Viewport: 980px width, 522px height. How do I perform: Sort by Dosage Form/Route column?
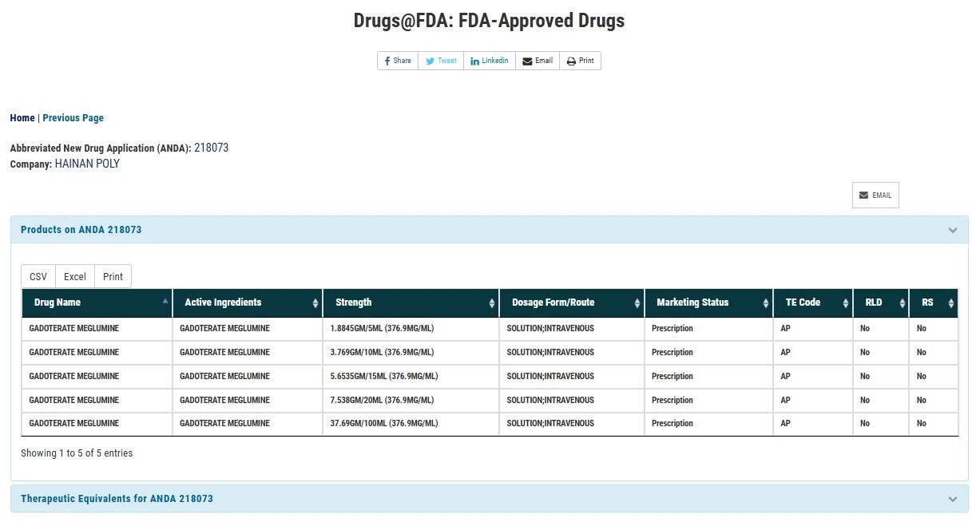[553, 303]
